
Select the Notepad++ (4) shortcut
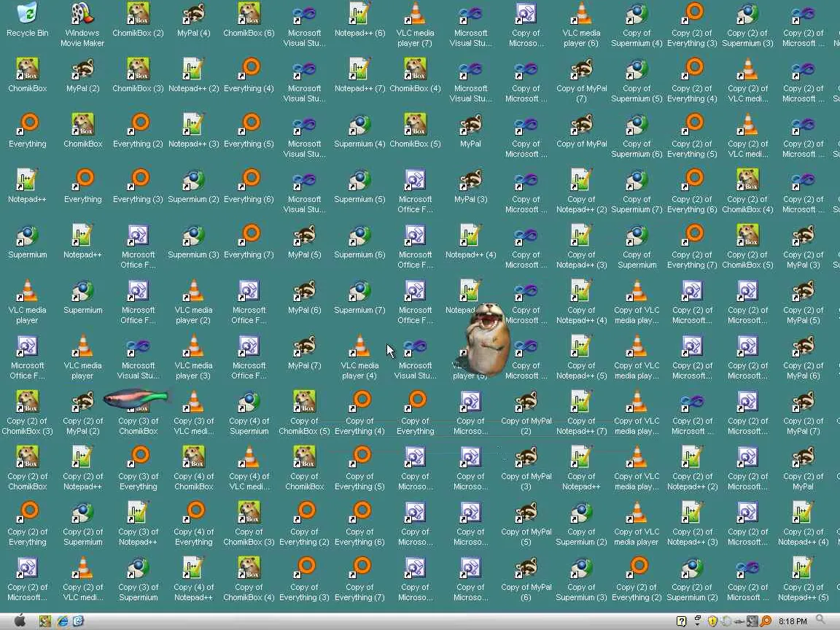(x=470, y=241)
